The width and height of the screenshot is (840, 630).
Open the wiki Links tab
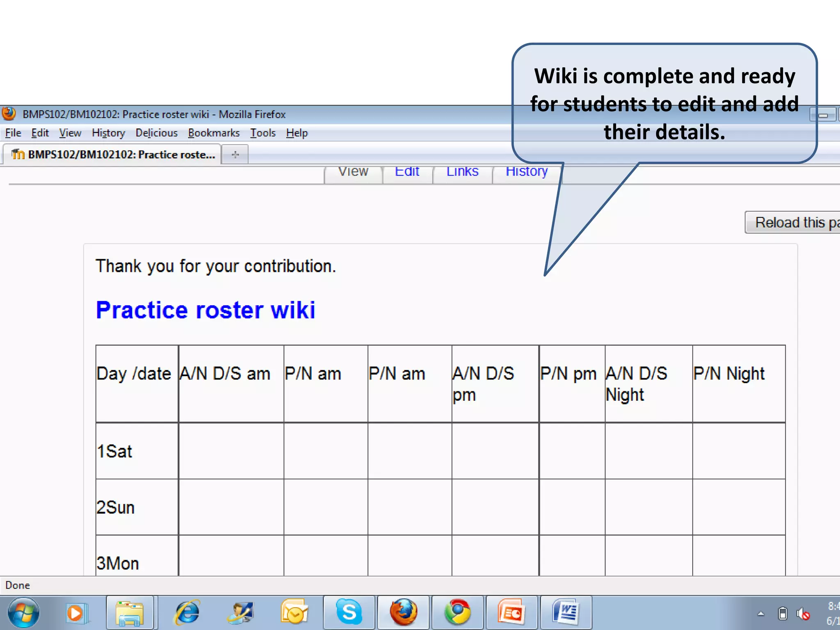coord(462,173)
